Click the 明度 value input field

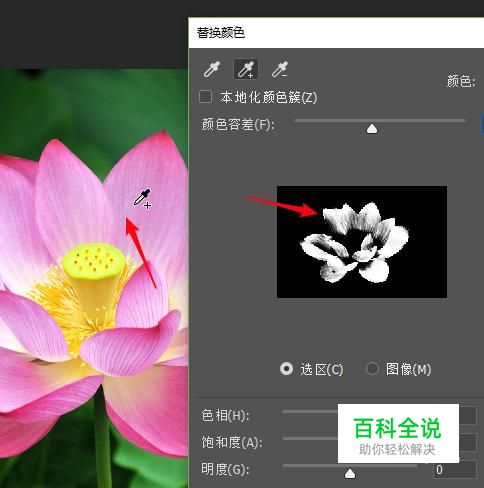click(x=455, y=470)
